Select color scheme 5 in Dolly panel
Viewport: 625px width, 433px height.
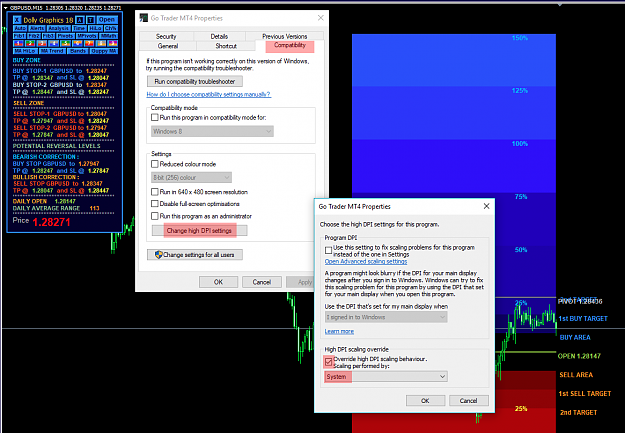(x=65, y=43)
